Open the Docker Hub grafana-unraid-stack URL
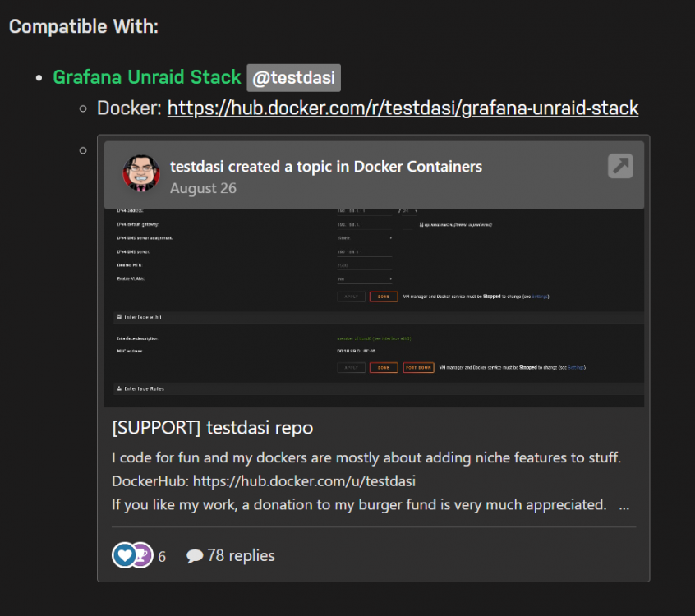The width and height of the screenshot is (695, 616). click(403, 108)
